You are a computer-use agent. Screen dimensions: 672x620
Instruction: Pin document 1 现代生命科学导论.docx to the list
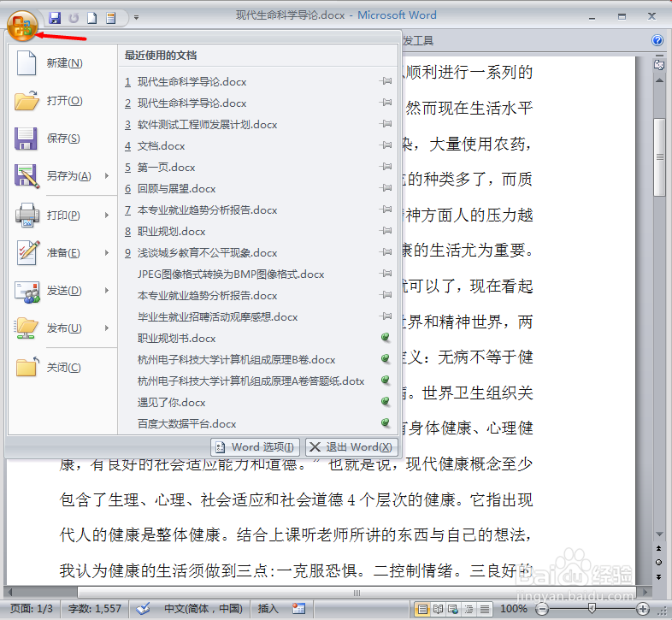(386, 81)
